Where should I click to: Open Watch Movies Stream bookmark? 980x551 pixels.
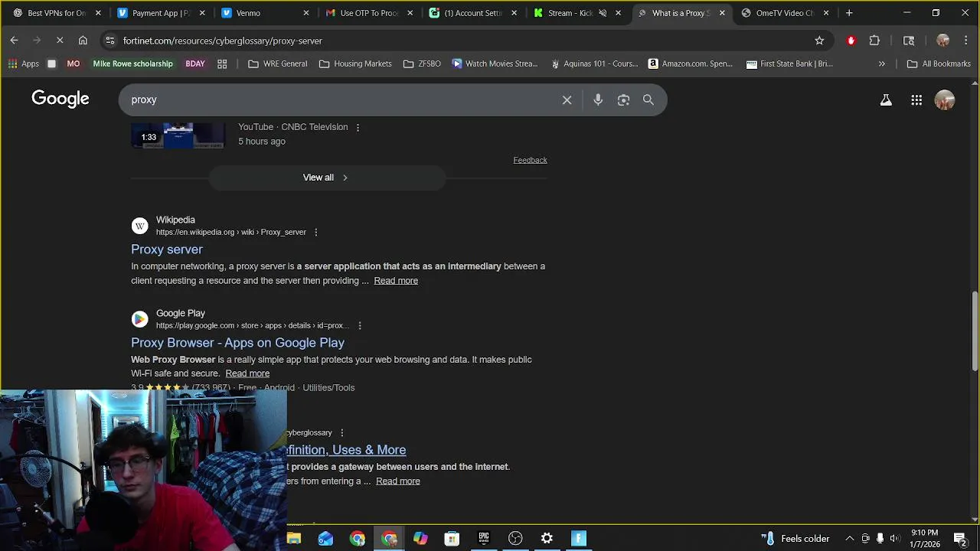click(495, 64)
